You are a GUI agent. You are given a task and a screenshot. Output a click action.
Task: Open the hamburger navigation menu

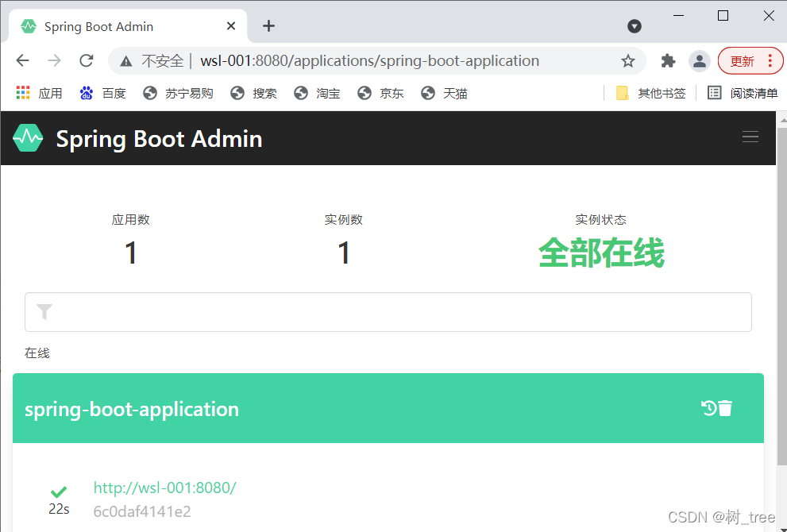[750, 137]
